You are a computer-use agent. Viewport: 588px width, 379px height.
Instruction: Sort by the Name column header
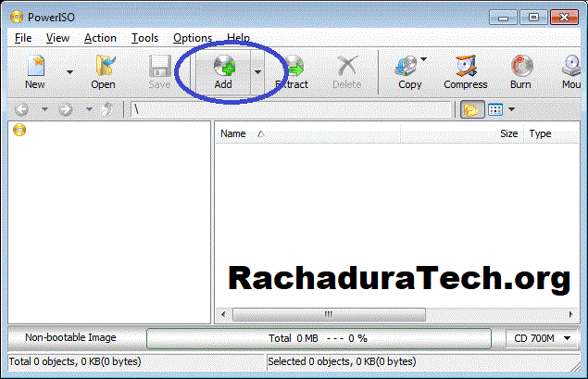pos(307,133)
